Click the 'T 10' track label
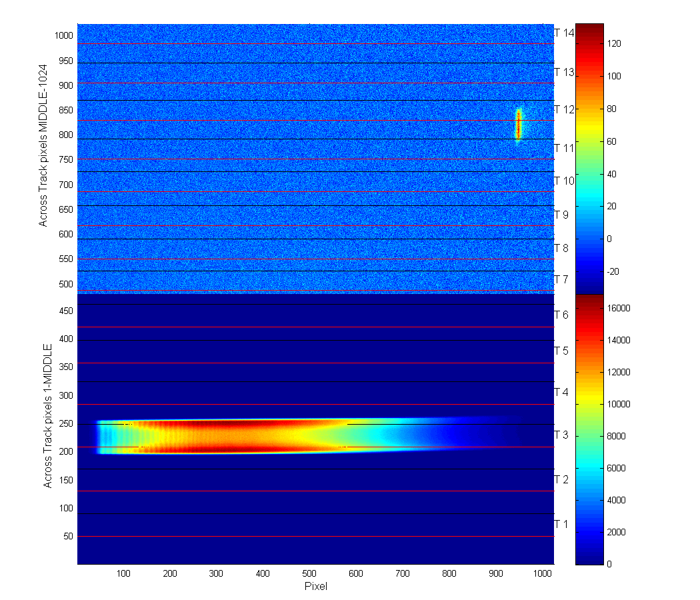The width and height of the screenshot is (700, 600). (x=564, y=181)
